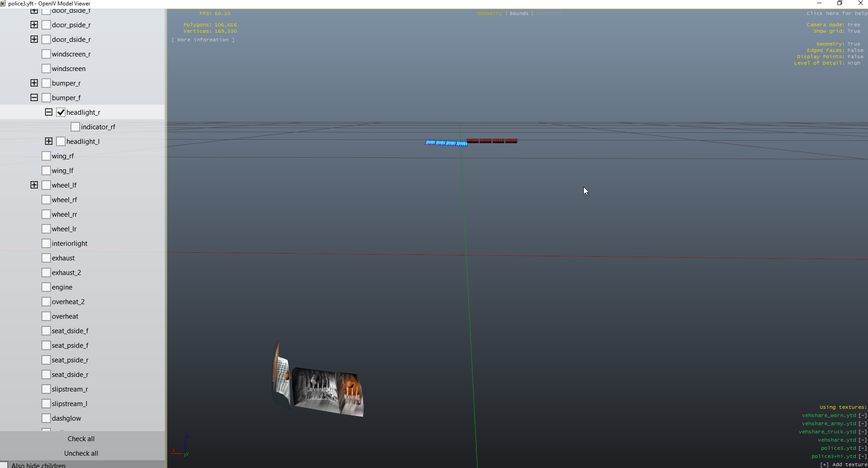This screenshot has width=868, height=468.
Task: Expand the bumper_r tree node
Action: click(34, 83)
